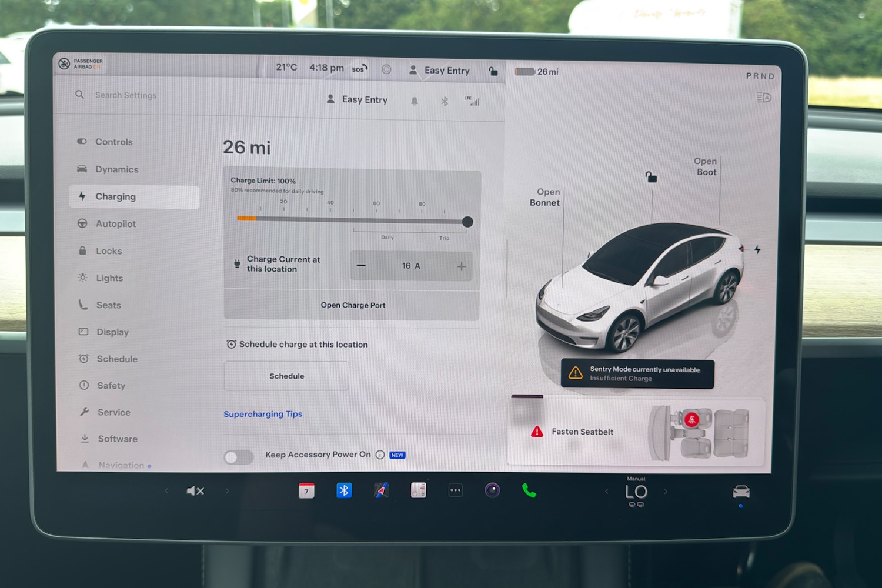
Task: Tap the LO climate temperature control
Action: (636, 493)
